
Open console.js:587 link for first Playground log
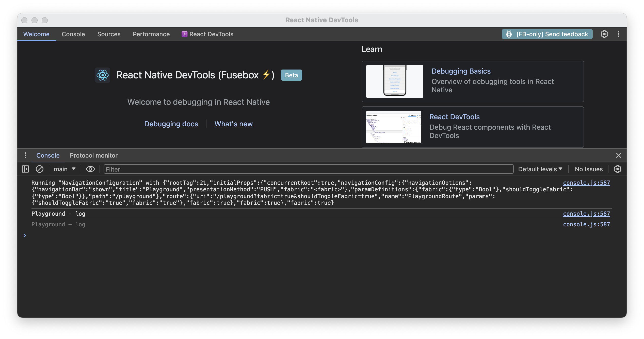pyautogui.click(x=586, y=214)
